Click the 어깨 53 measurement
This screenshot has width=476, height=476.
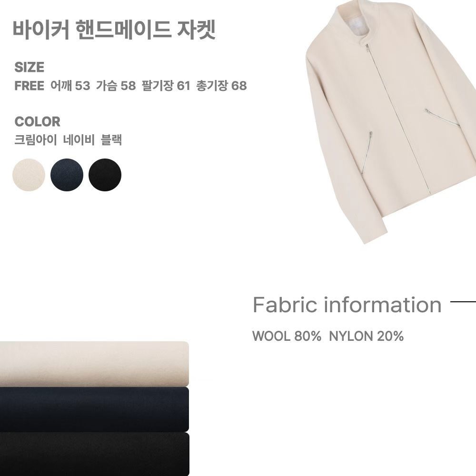pyautogui.click(x=70, y=86)
